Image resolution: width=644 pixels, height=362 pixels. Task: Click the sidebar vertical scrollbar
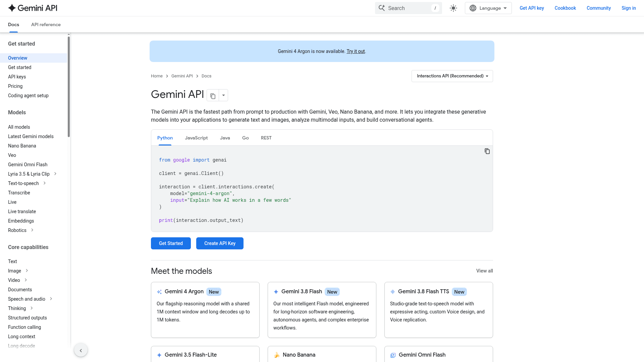[x=69, y=87]
